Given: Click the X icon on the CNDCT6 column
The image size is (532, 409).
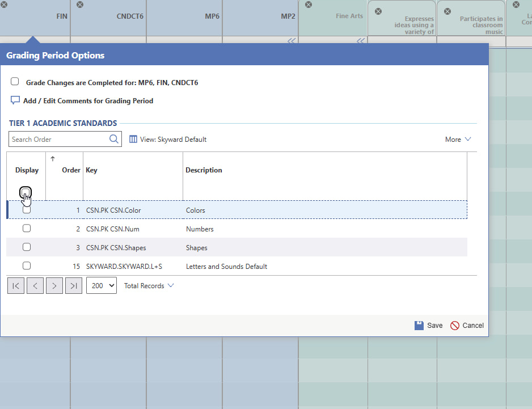Looking at the screenshot, I should [x=80, y=5].
